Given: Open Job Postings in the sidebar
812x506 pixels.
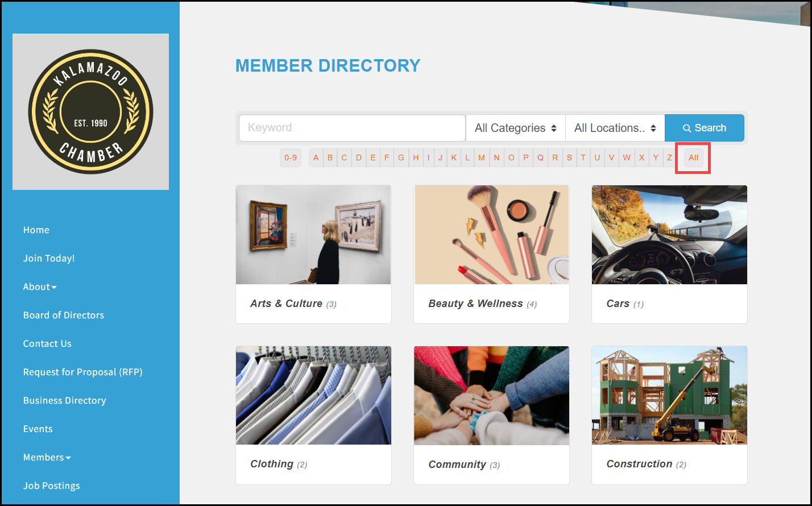Looking at the screenshot, I should (x=51, y=486).
